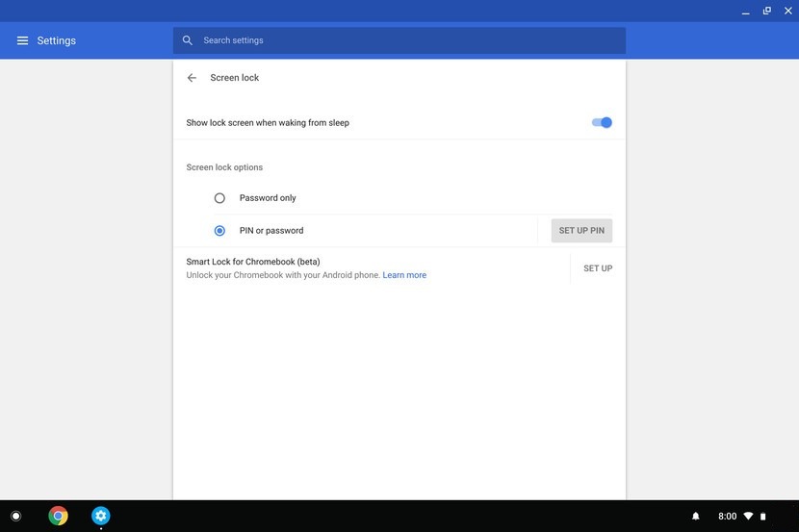The width and height of the screenshot is (799, 532).
Task: Open the Learn more link
Action: 404,275
